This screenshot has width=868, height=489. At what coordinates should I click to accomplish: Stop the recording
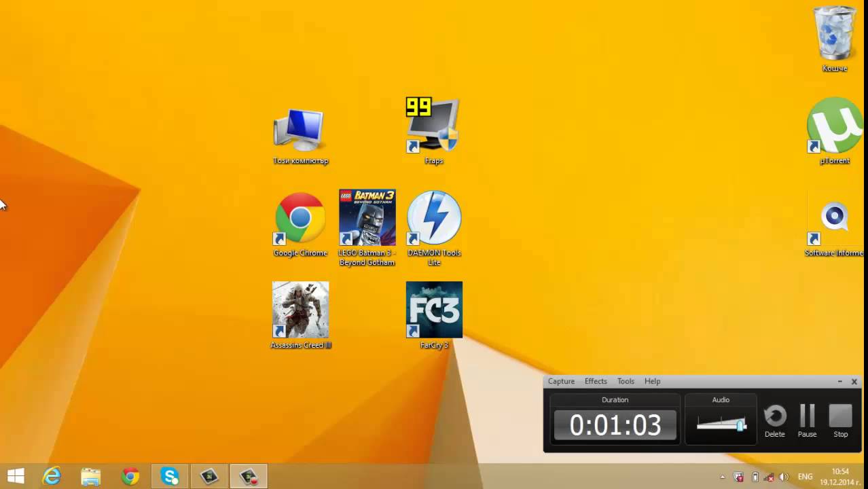[x=840, y=421]
